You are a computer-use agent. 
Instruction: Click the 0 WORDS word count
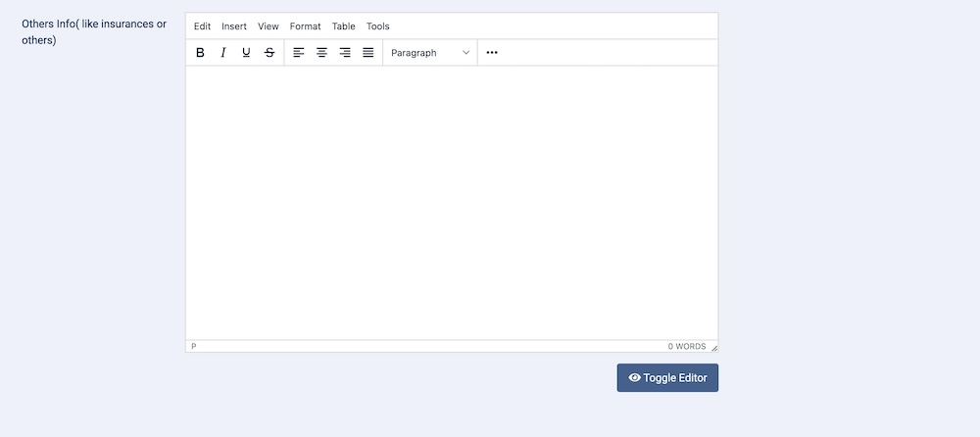coord(686,347)
